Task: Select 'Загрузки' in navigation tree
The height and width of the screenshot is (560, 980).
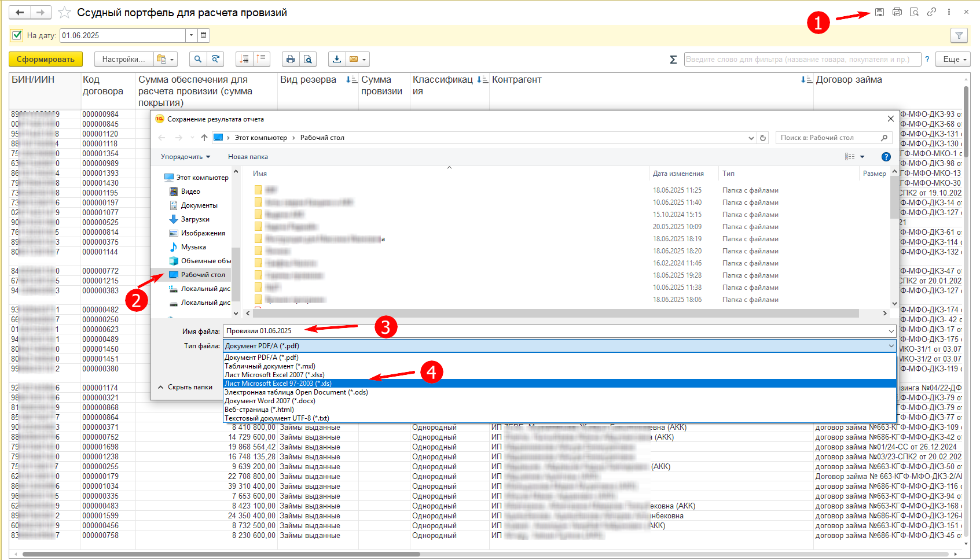Action: pyautogui.click(x=195, y=219)
